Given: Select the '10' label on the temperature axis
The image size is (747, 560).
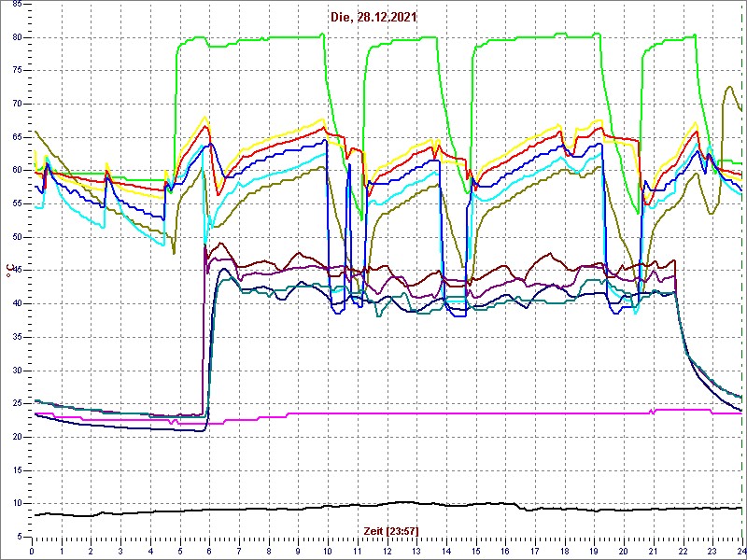Looking at the screenshot, I should [16, 504].
